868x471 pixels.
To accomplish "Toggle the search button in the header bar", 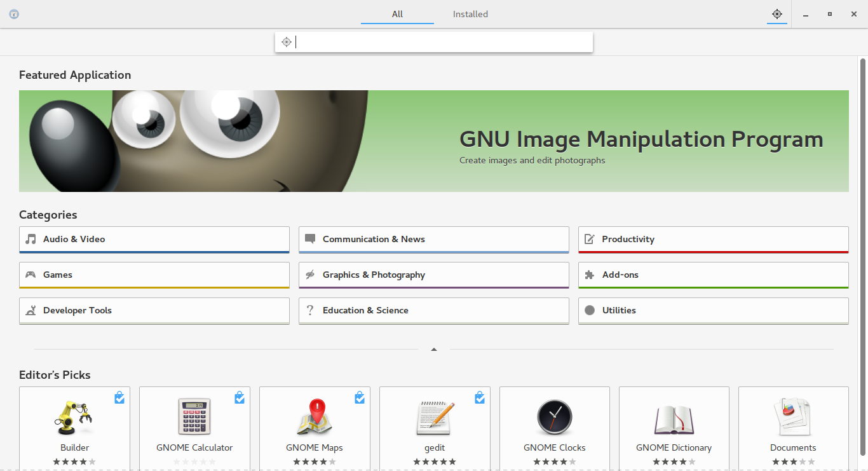I will (776, 14).
